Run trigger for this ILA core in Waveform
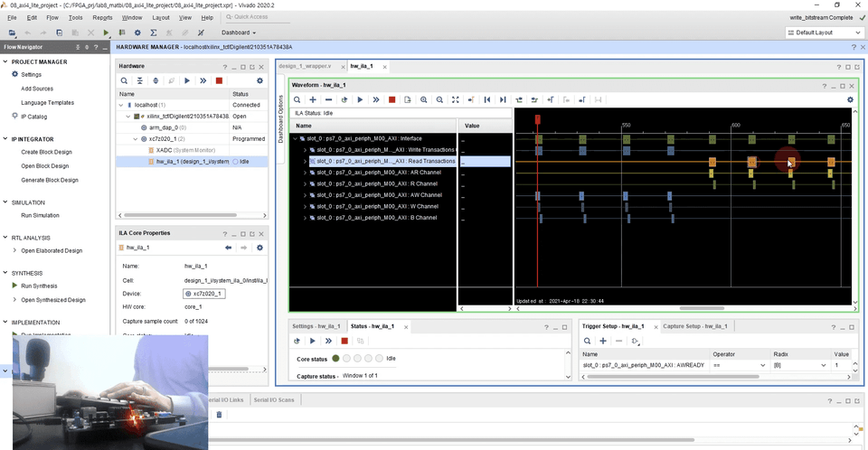Screen dimensions: 868x450 (360, 99)
